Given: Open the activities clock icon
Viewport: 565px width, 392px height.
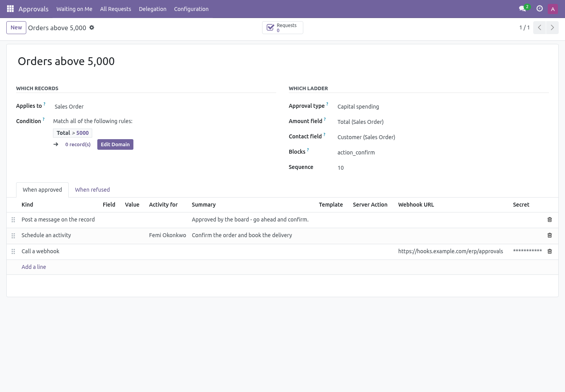Looking at the screenshot, I should [539, 9].
